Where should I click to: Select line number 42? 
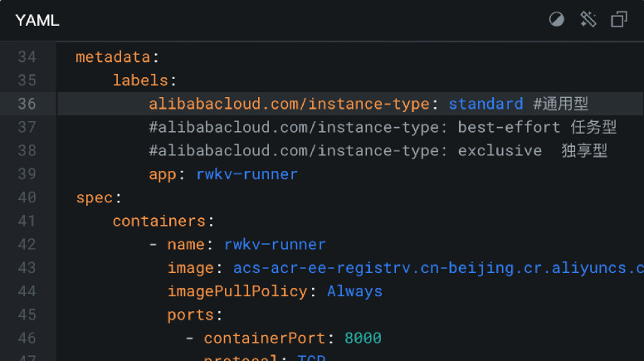(x=27, y=244)
